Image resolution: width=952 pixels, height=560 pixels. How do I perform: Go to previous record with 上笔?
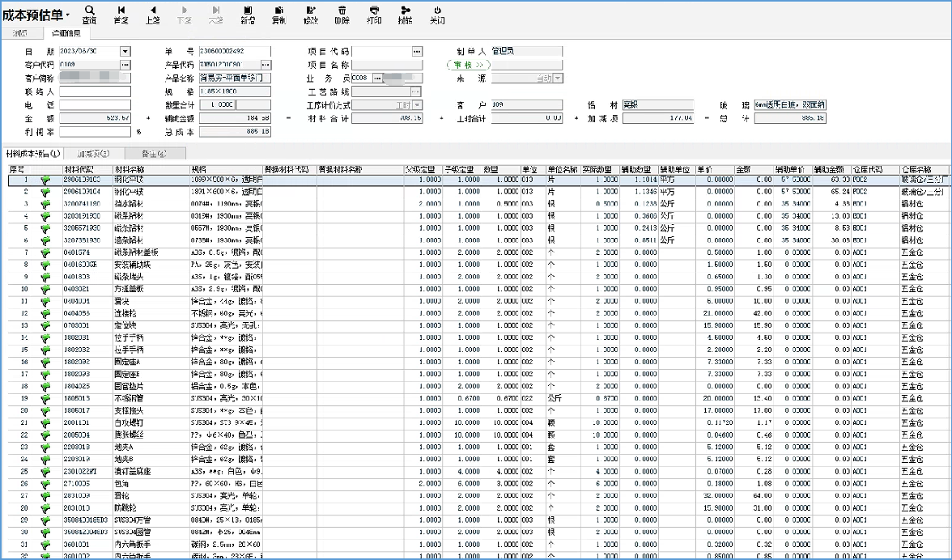(x=152, y=15)
